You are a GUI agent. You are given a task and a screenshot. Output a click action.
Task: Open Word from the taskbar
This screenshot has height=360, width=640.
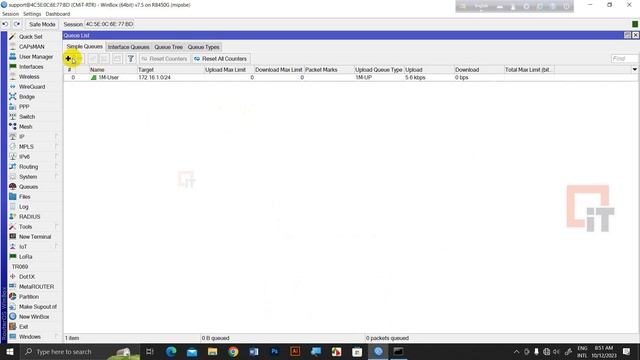[254, 351]
